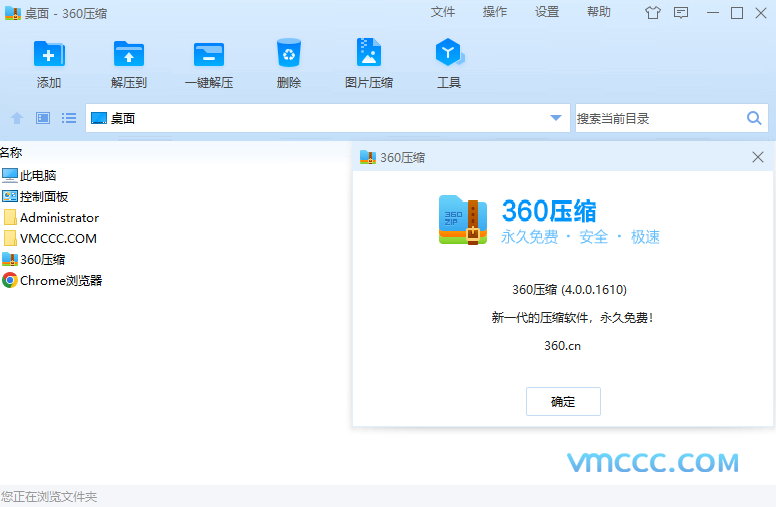The width and height of the screenshot is (776, 507).
Task: Switch to thumbnail view mode icon
Action: click(x=43, y=118)
